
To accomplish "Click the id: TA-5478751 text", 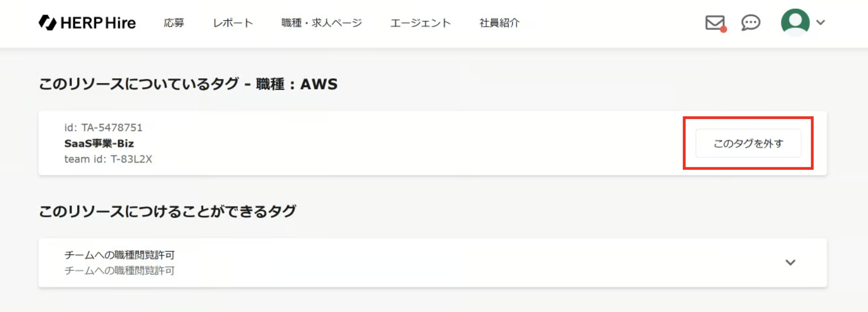I will coord(103,128).
